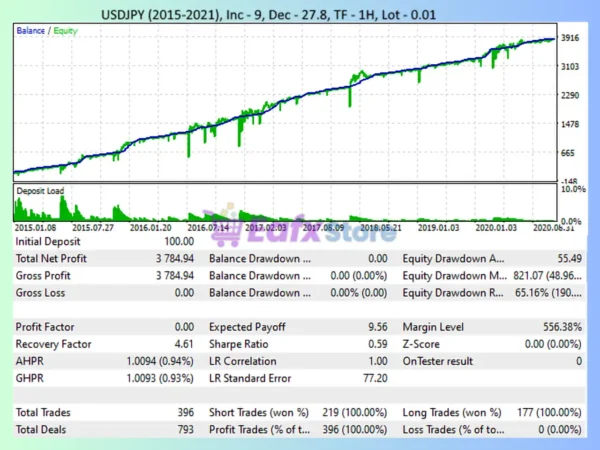600x450 pixels.
Task: Click the value 219 (100.00%)
Action: pos(355,412)
